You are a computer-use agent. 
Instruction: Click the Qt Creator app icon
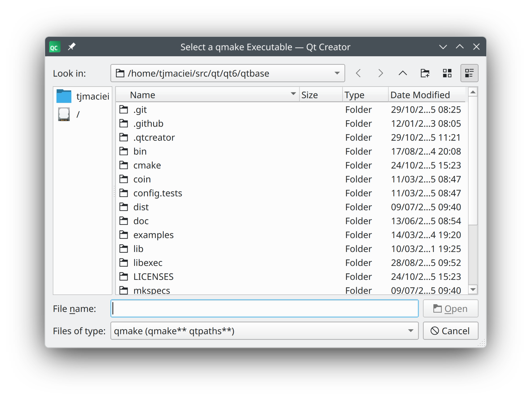click(x=55, y=47)
